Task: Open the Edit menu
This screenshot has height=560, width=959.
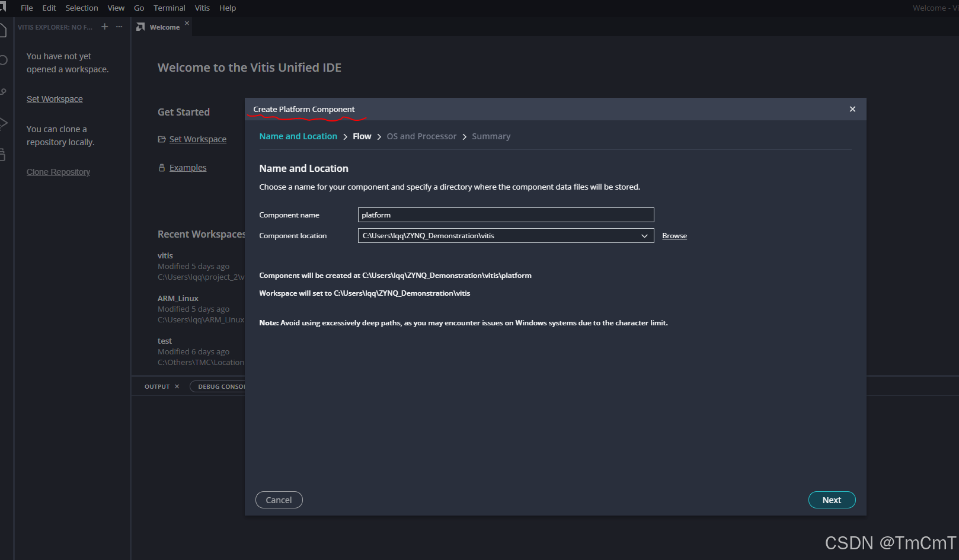Action: point(49,8)
